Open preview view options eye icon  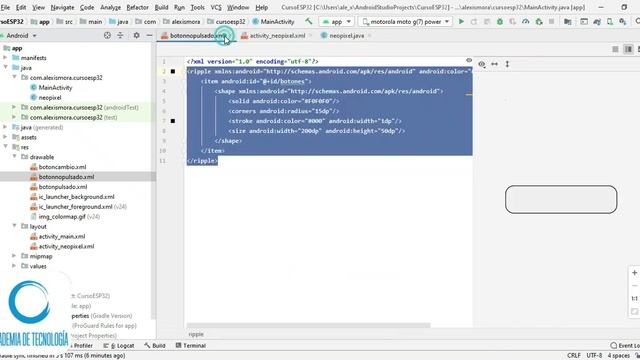pos(482,64)
